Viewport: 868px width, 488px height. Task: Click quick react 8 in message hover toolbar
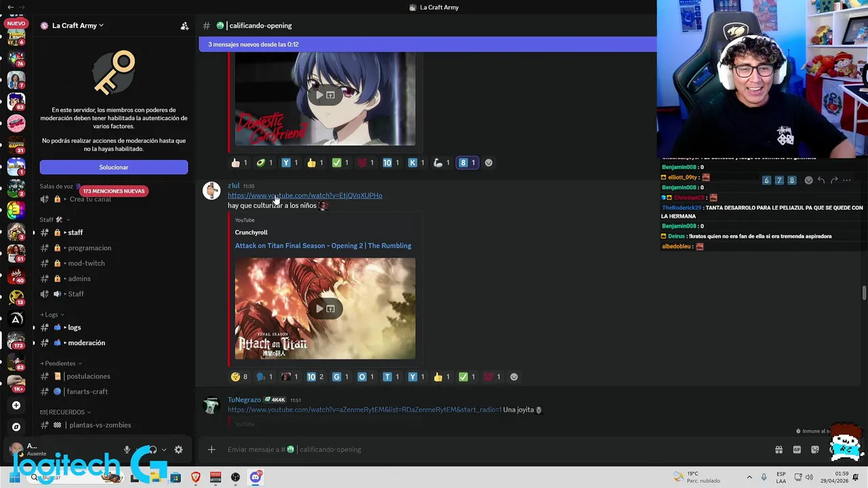point(791,180)
